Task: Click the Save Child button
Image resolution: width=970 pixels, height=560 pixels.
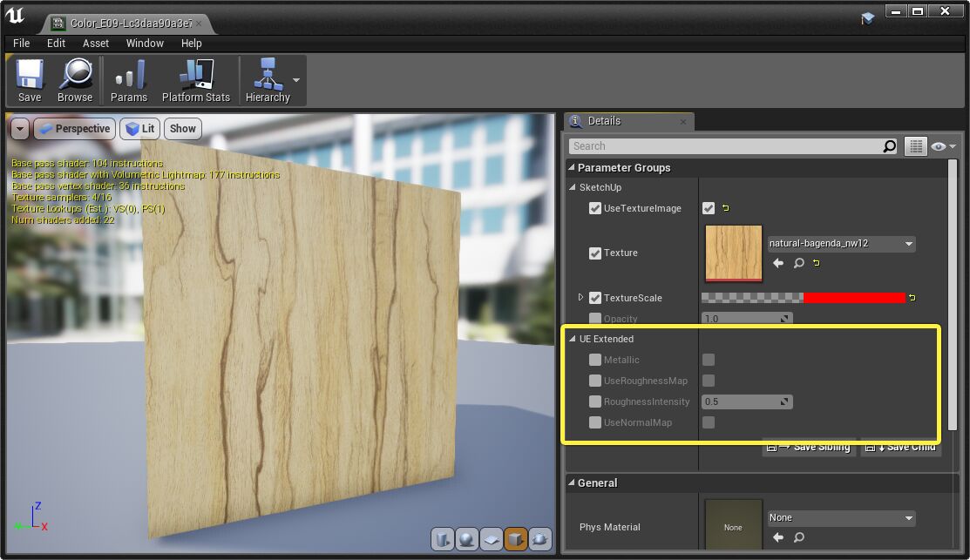Action: click(x=901, y=447)
